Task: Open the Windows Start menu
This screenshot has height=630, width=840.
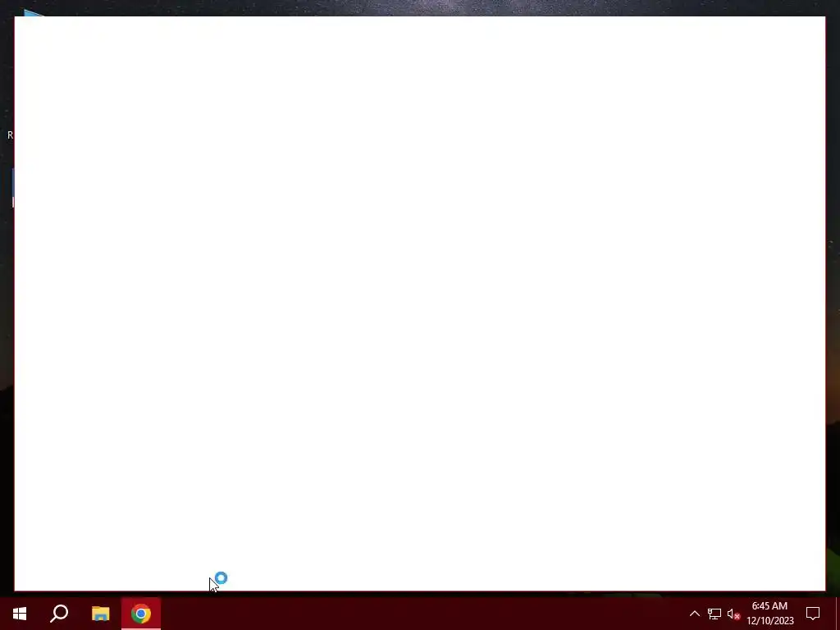Action: (x=20, y=614)
